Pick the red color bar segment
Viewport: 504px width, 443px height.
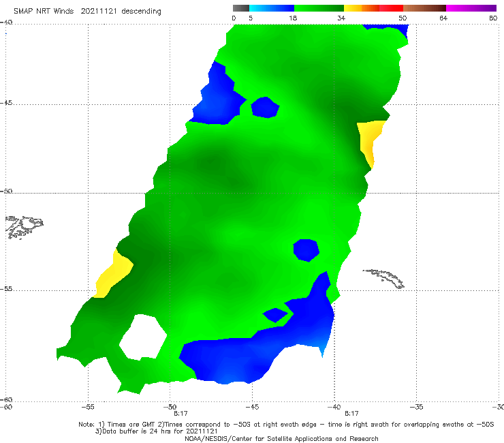(391, 8)
